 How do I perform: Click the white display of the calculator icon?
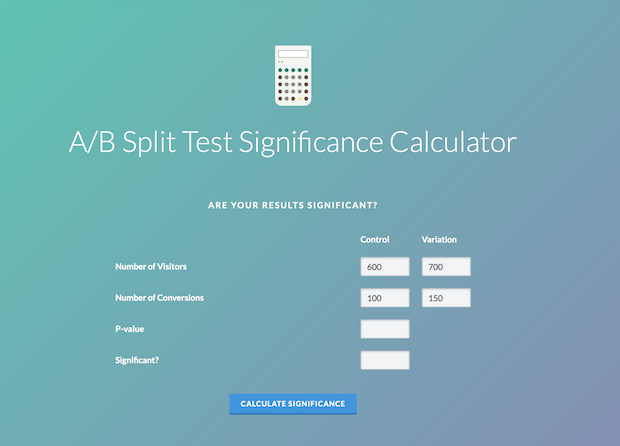coord(292,54)
